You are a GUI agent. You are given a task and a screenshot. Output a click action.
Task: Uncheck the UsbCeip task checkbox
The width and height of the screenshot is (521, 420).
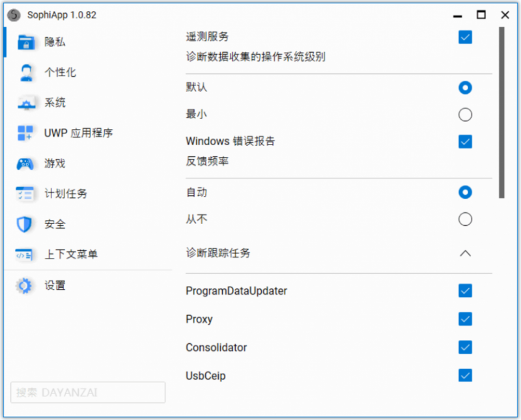coord(465,376)
